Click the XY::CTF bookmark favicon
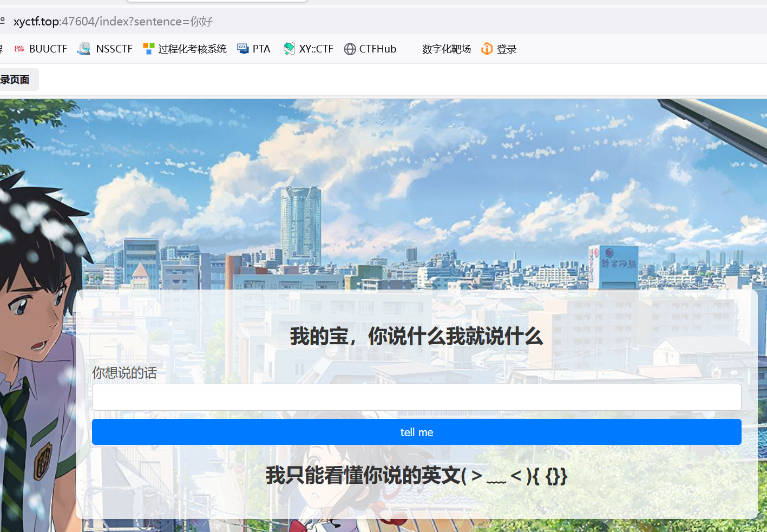 coord(289,49)
